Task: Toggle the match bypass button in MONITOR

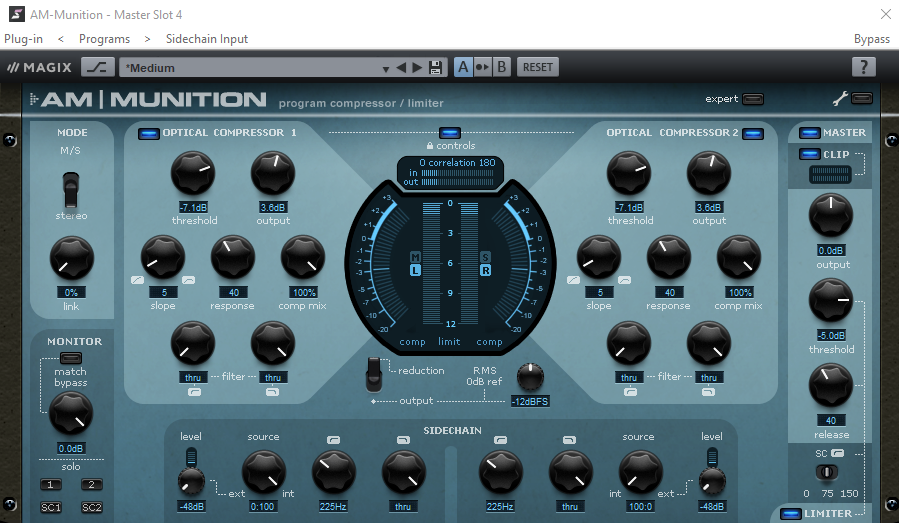Action: pyautogui.click(x=71, y=358)
